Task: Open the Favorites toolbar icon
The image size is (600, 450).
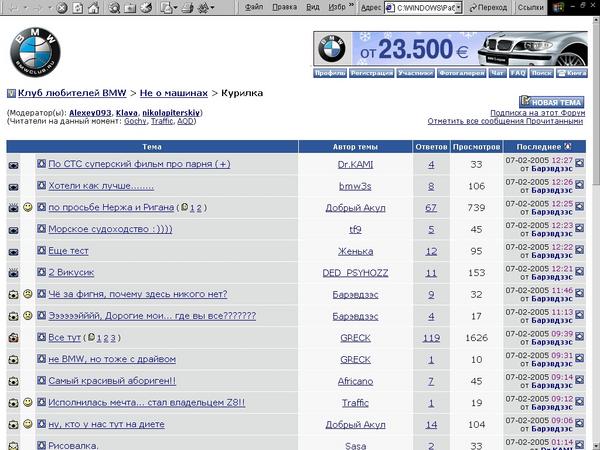Action: (130, 8)
